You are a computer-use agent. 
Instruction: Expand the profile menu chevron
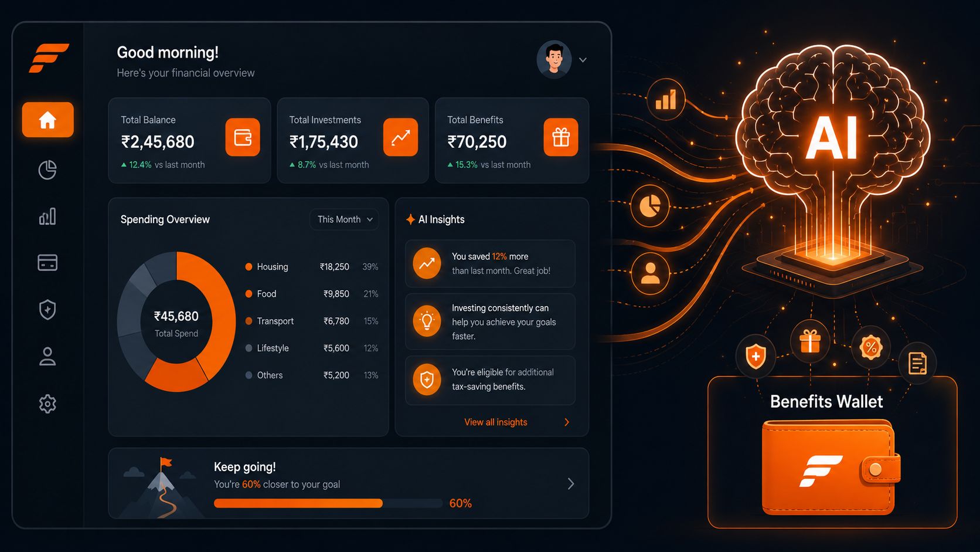click(x=583, y=60)
